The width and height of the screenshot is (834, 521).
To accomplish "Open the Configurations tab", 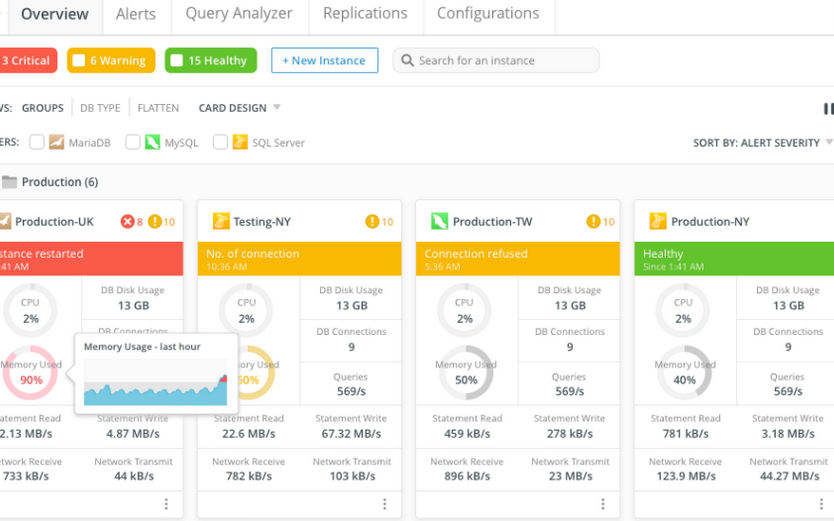I will click(488, 14).
